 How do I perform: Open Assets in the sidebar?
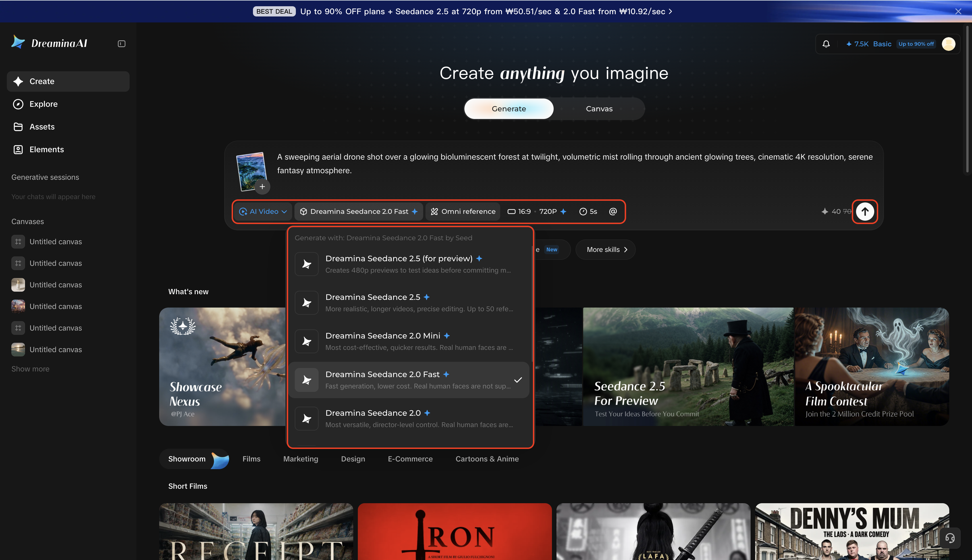click(68, 127)
